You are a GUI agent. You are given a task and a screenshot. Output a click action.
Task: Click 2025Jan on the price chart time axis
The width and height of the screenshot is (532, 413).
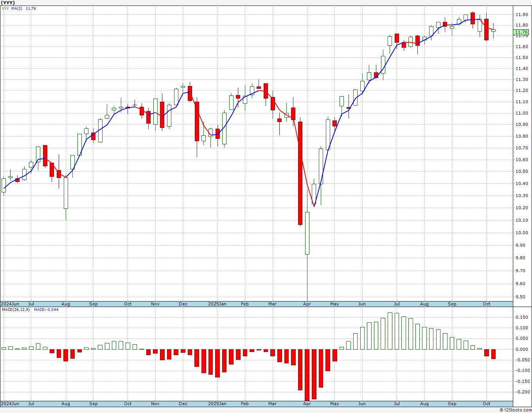point(217,304)
